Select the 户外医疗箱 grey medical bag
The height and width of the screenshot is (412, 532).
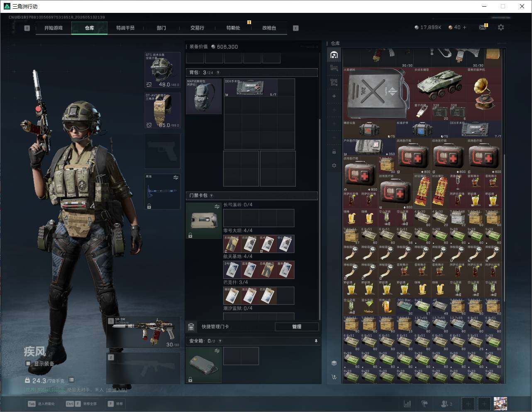369,147
